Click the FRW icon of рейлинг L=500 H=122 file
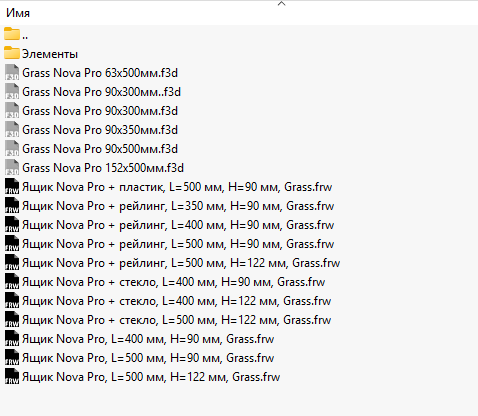The image size is (478, 416). pyautogui.click(x=12, y=263)
